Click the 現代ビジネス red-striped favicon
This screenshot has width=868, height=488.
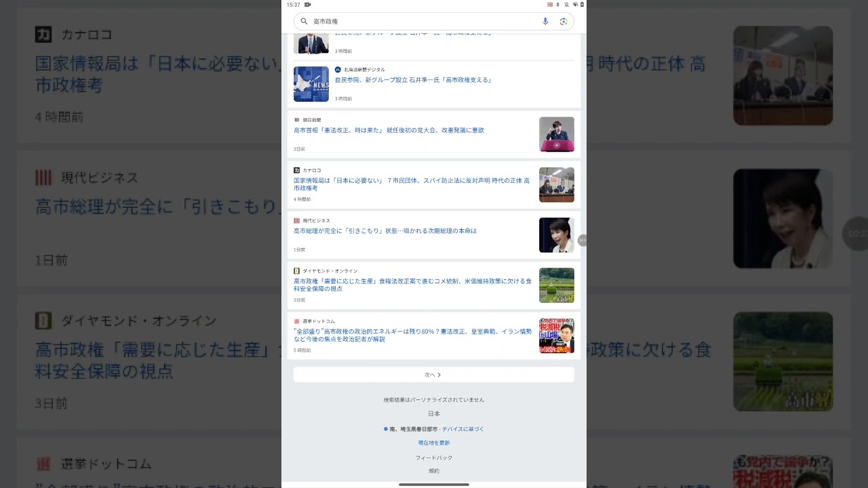(296, 221)
